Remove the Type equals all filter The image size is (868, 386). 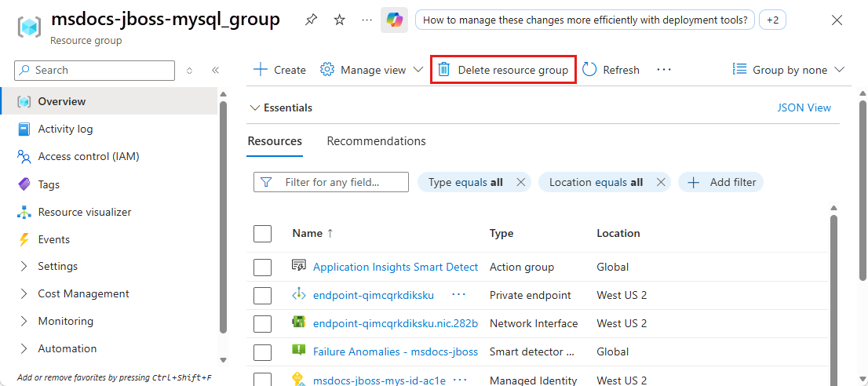coord(520,182)
